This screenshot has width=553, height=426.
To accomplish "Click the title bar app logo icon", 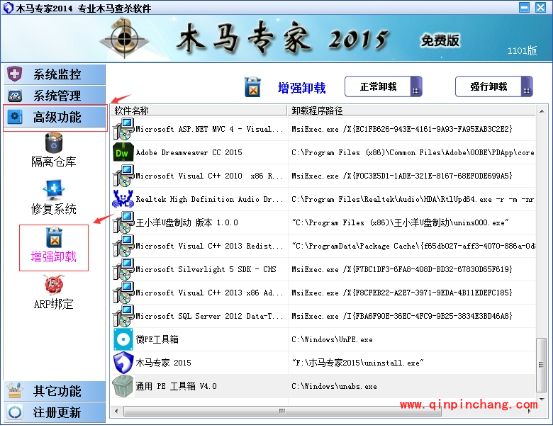I will 8,7.
